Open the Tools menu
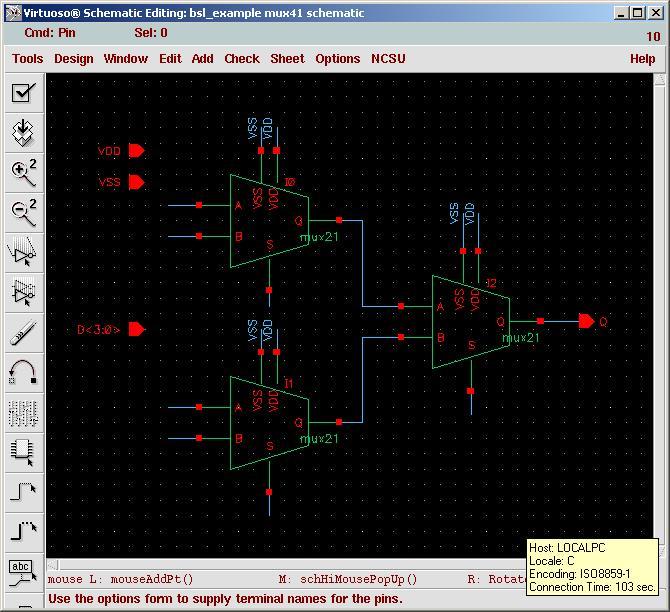670x612 pixels. pyautogui.click(x=28, y=59)
